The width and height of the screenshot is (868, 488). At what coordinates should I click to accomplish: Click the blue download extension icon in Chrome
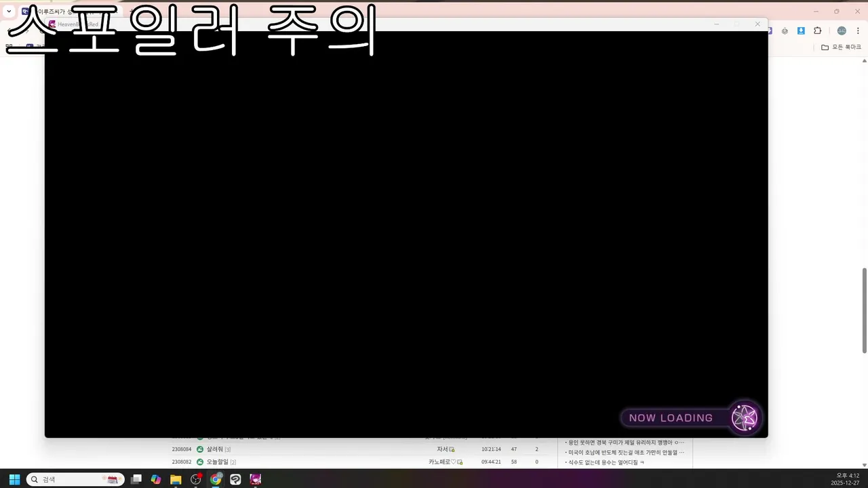801,30
